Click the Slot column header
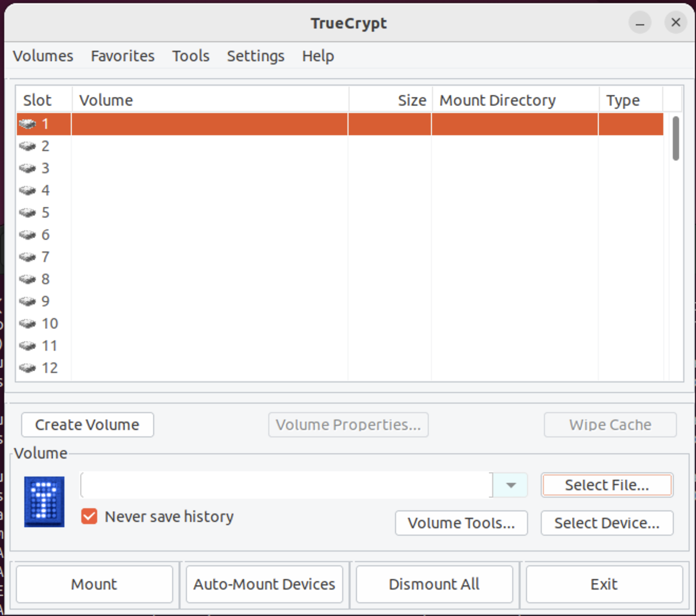 44,100
